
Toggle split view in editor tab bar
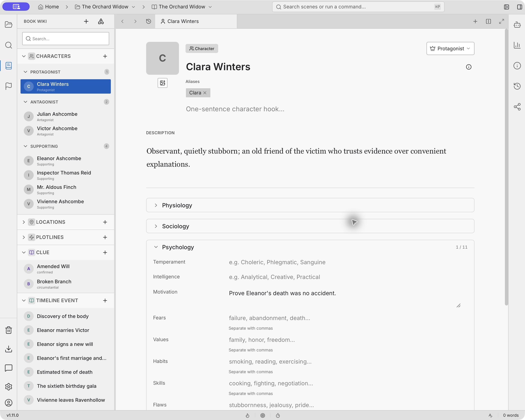click(488, 21)
